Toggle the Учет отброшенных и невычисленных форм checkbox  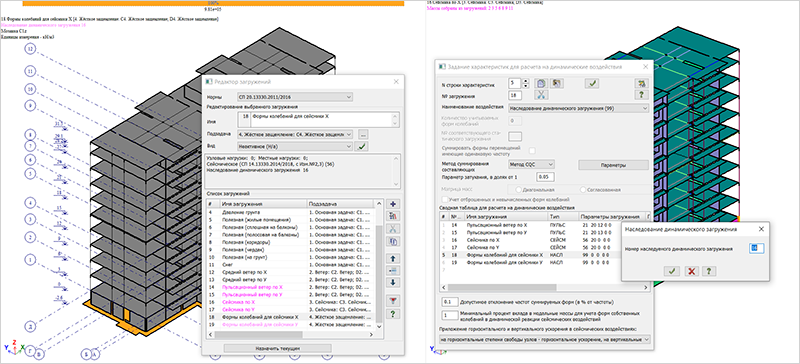446,199
